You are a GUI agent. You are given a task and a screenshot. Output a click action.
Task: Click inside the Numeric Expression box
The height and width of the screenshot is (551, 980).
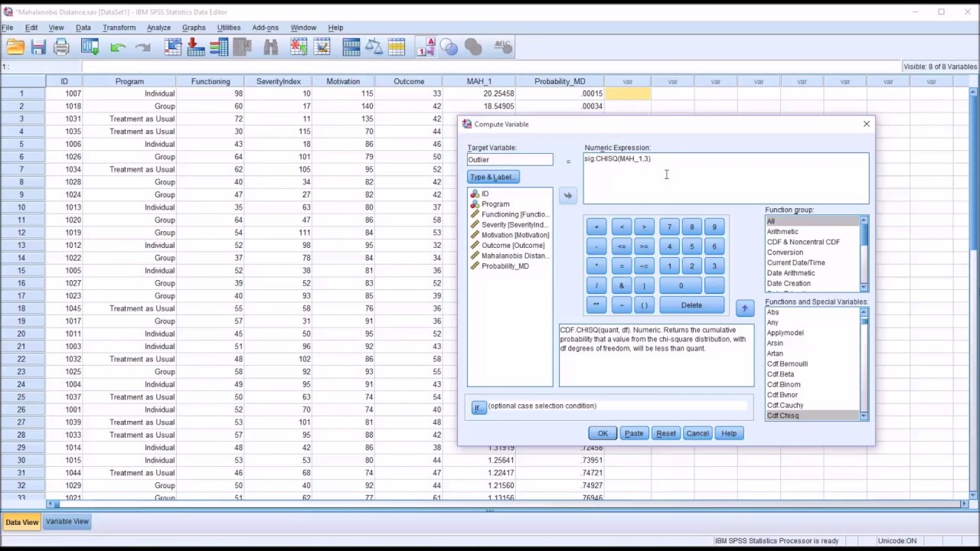click(726, 178)
